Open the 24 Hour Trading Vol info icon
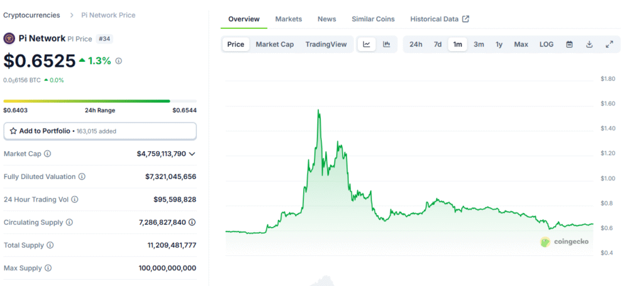Viewport: 644px width, 286px height. coord(75,200)
